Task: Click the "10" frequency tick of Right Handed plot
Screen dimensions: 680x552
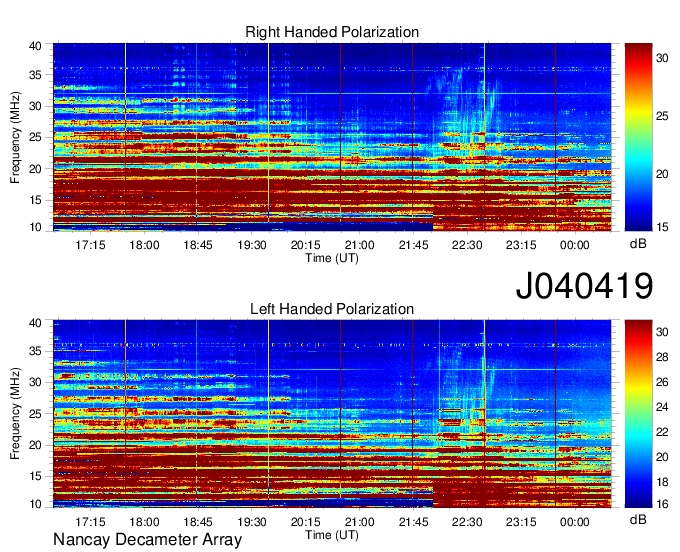Action: (x=35, y=227)
